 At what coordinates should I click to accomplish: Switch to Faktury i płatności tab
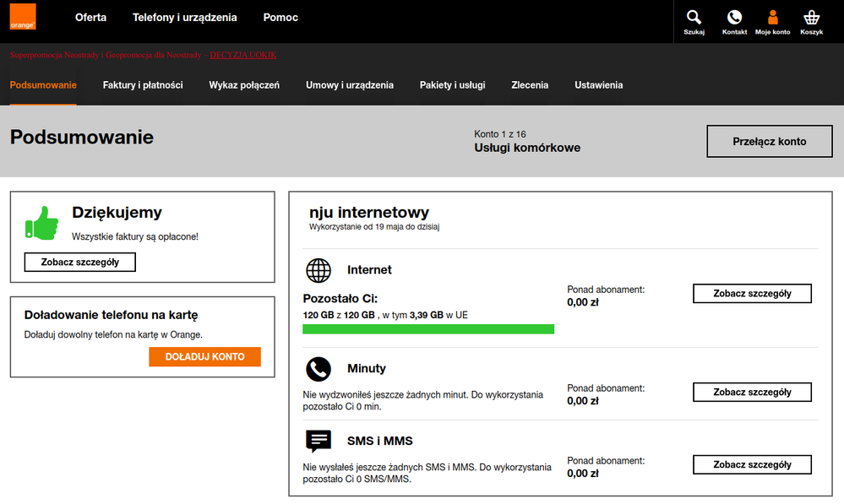(143, 85)
